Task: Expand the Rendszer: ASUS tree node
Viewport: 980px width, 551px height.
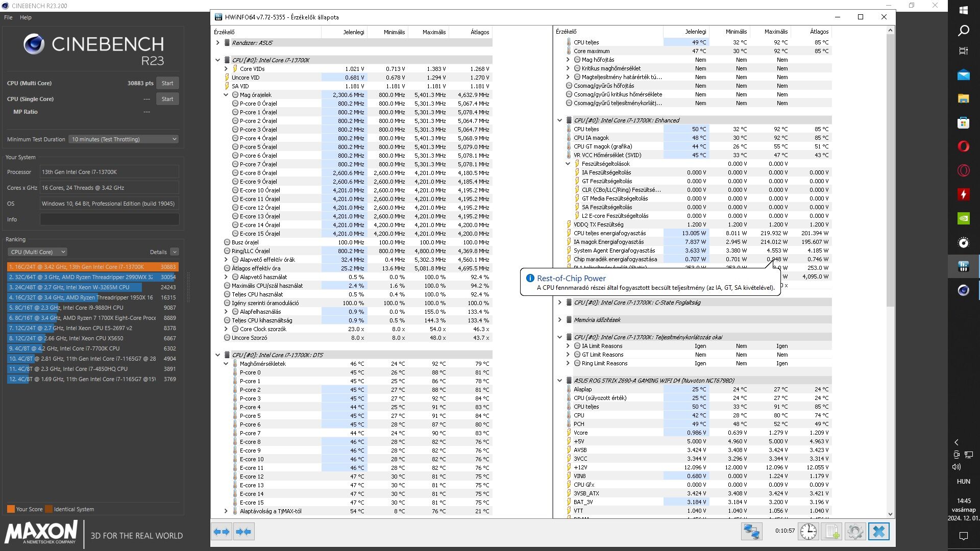Action: [217, 43]
